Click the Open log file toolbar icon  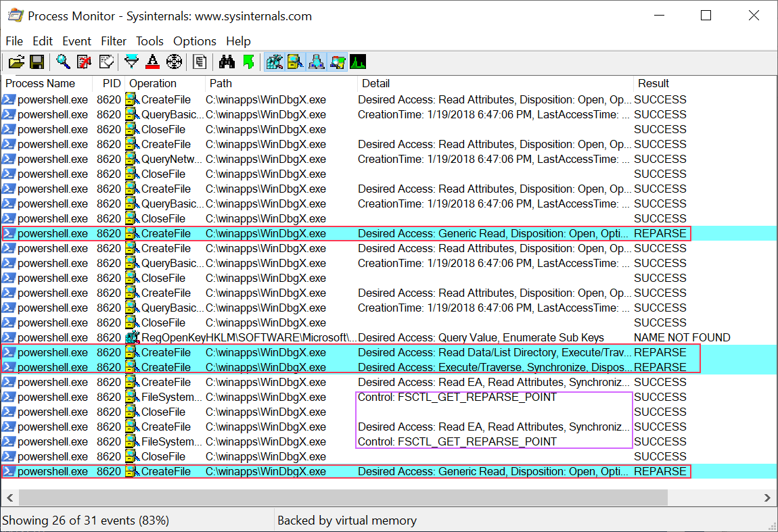16,62
